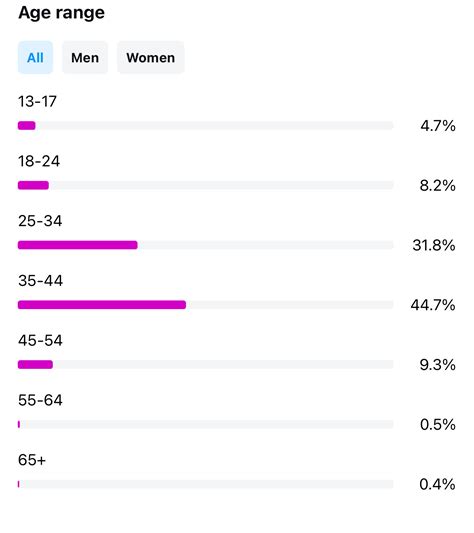Click the 25-34 age bar
This screenshot has height=533, width=474.
tap(206, 245)
